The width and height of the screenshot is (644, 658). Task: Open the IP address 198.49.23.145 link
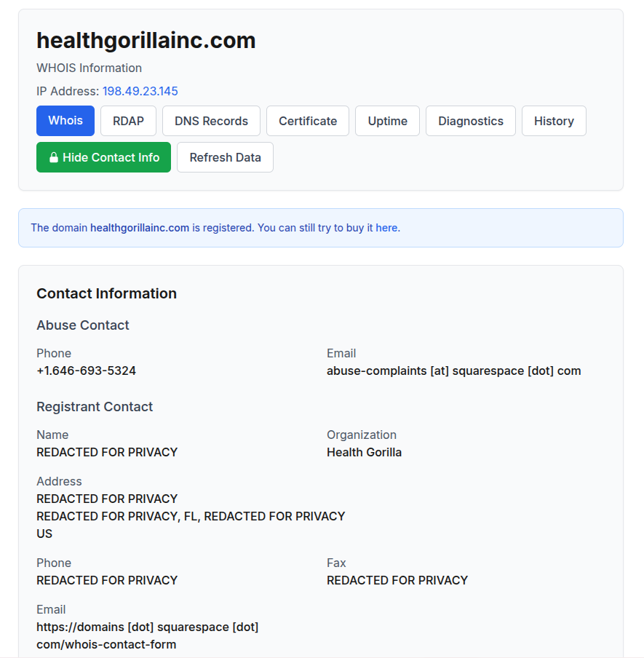[x=140, y=91]
